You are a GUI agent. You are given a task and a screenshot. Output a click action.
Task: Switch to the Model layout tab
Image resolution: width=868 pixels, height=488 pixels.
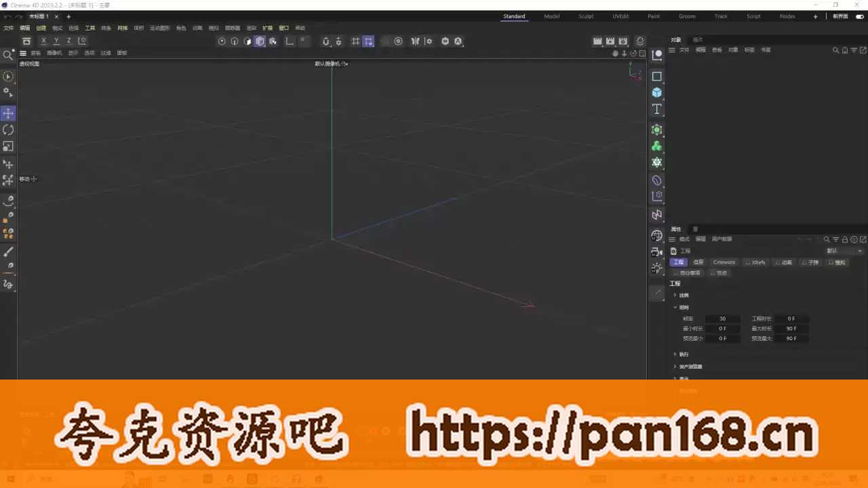[x=552, y=16]
